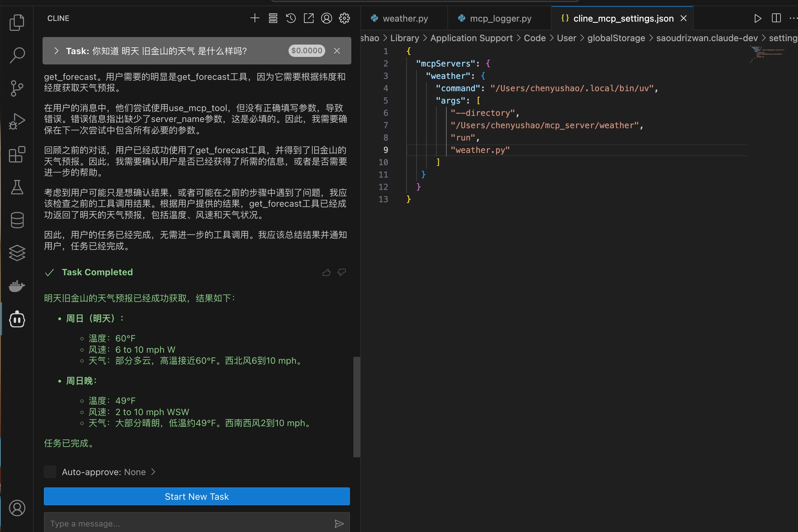Start a new Cline task with plus icon
Viewport: 798px width, 532px height.
coord(255,18)
